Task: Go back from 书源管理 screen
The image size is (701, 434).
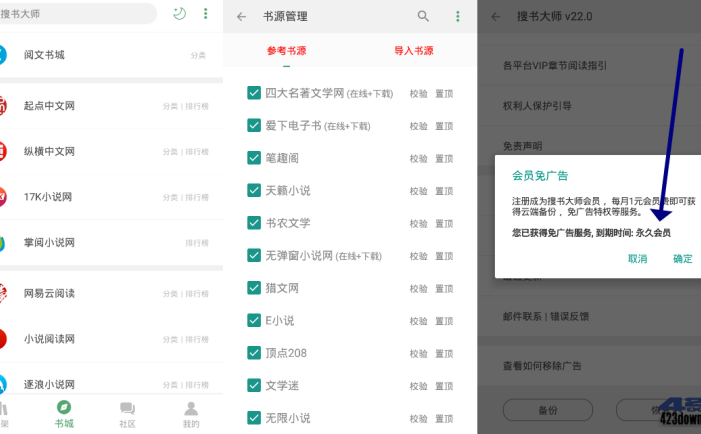Action: pos(241,17)
